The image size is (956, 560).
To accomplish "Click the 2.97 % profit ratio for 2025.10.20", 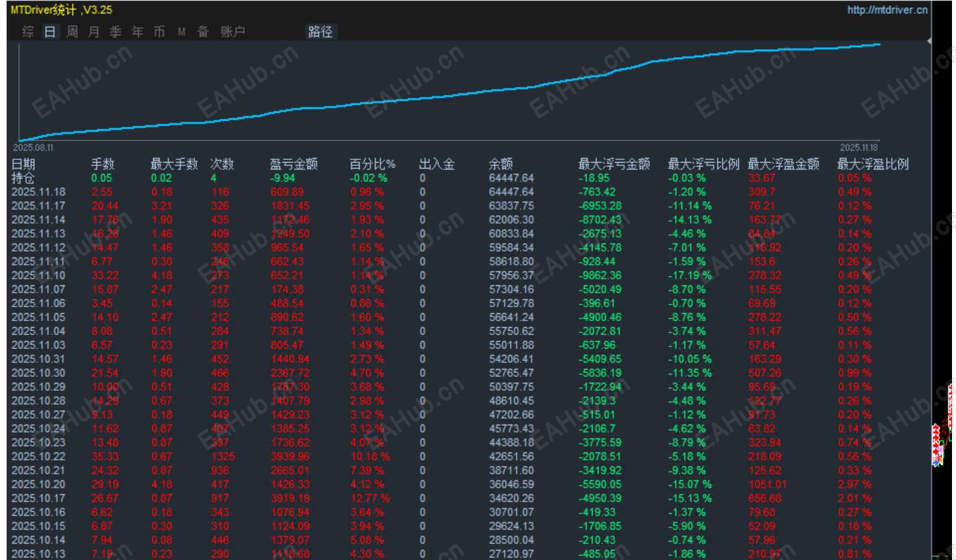I will [854, 484].
